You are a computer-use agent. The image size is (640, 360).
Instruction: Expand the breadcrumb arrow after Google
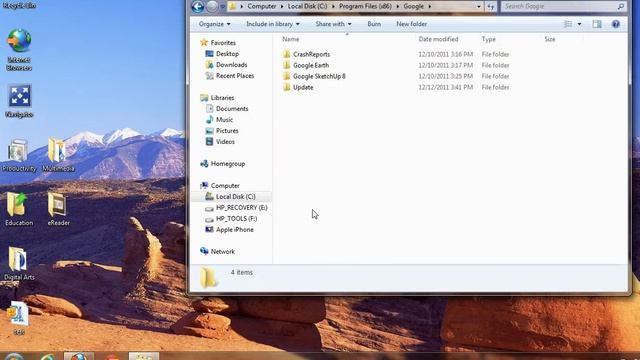429,7
